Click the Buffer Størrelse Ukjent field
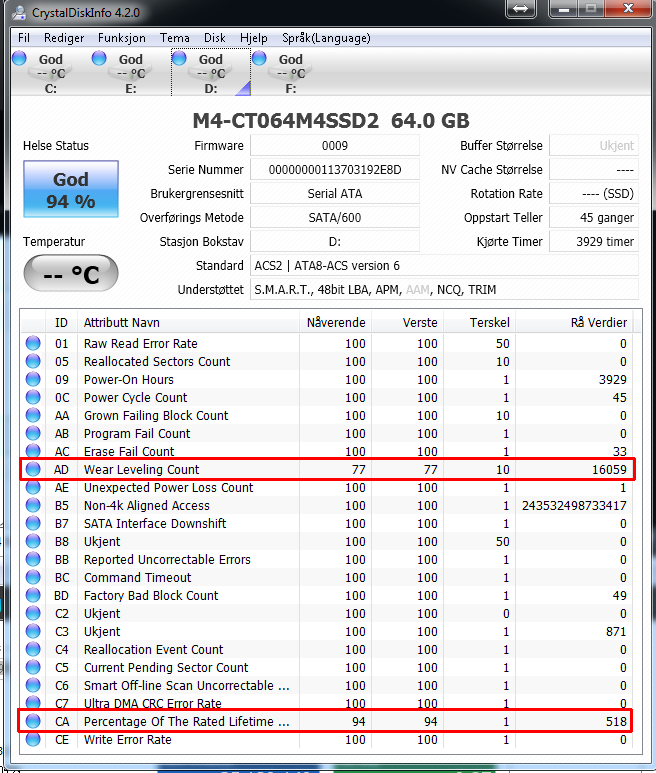Screen dimensions: 656x773 point(594,145)
